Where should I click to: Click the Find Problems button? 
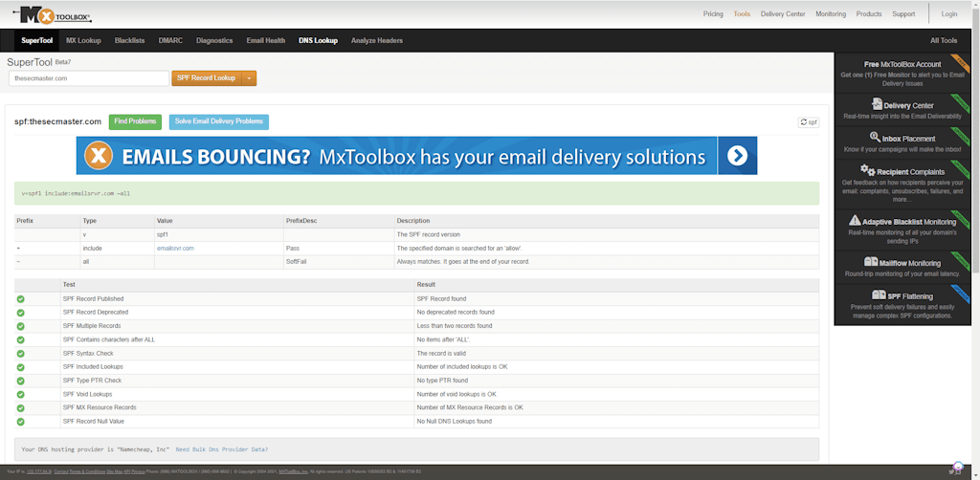tap(135, 121)
